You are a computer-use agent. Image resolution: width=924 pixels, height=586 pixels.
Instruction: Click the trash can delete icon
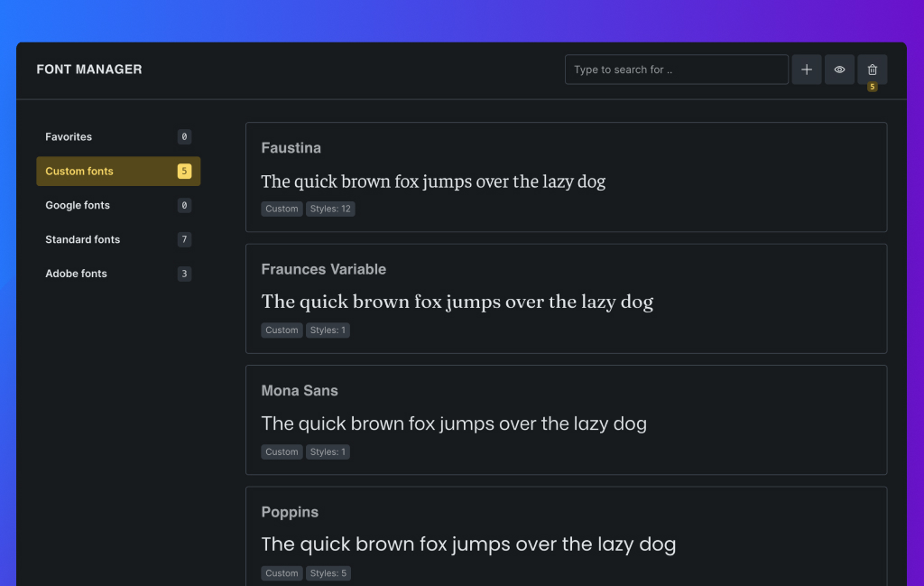click(872, 70)
